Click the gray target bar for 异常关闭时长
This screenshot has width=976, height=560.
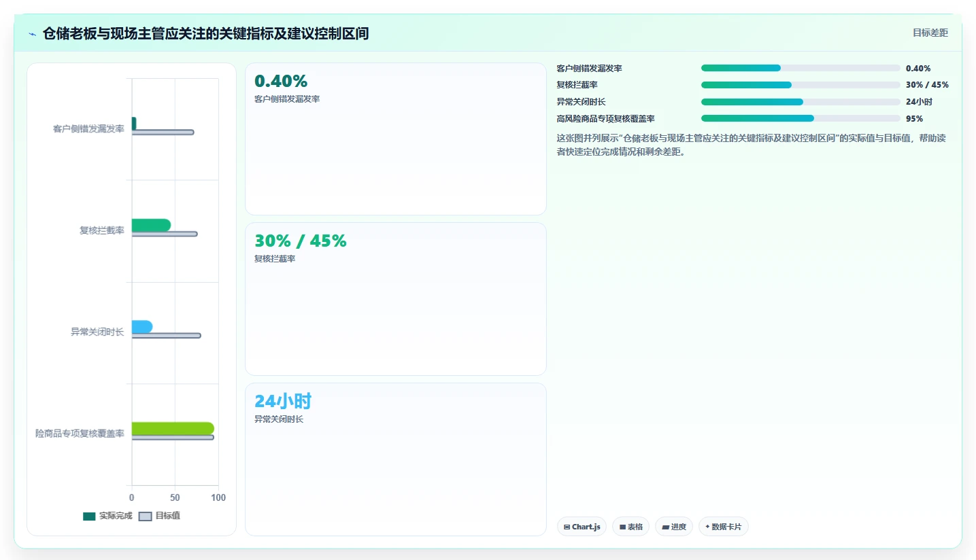click(166, 335)
